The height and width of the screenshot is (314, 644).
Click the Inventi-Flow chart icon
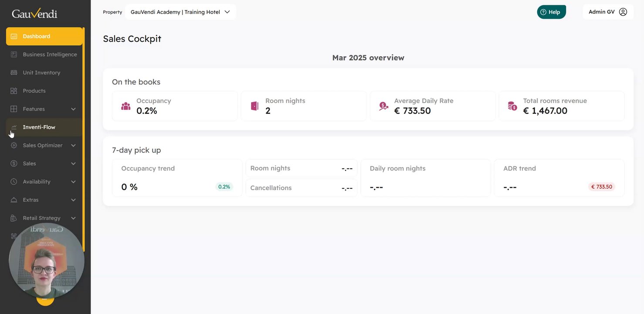click(14, 127)
